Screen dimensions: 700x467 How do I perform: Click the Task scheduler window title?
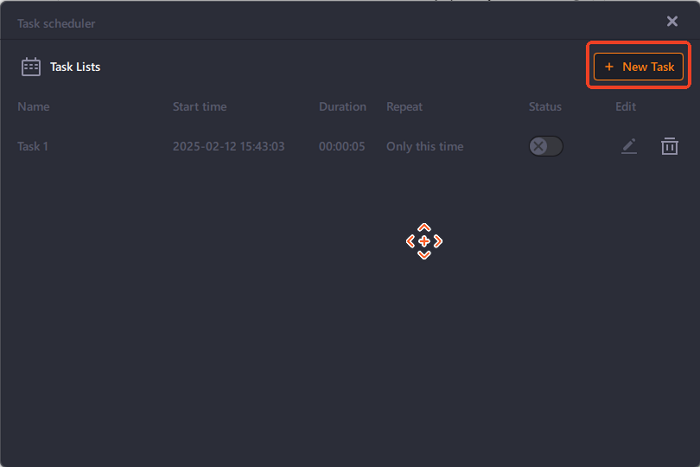coord(56,22)
